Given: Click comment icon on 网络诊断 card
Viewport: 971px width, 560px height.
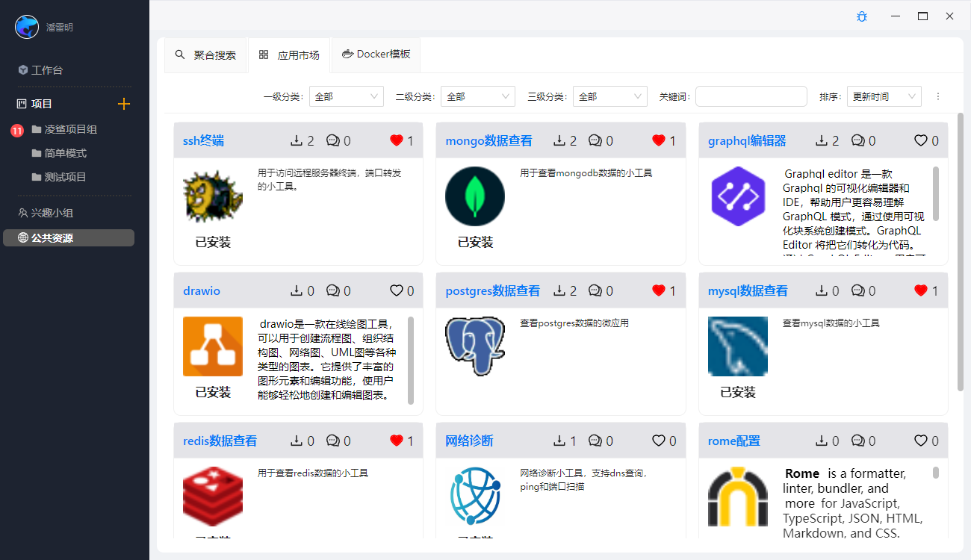Looking at the screenshot, I should pyautogui.click(x=595, y=441).
